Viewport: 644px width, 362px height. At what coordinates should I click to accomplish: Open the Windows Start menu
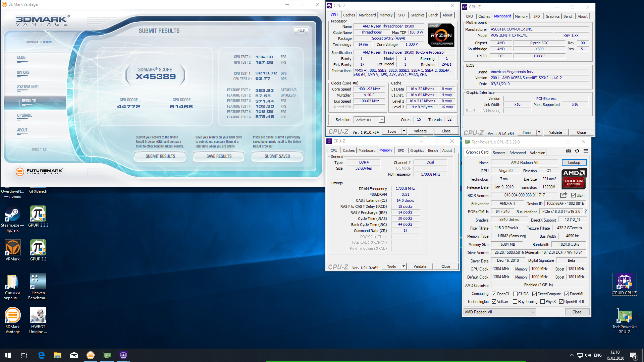(8, 355)
